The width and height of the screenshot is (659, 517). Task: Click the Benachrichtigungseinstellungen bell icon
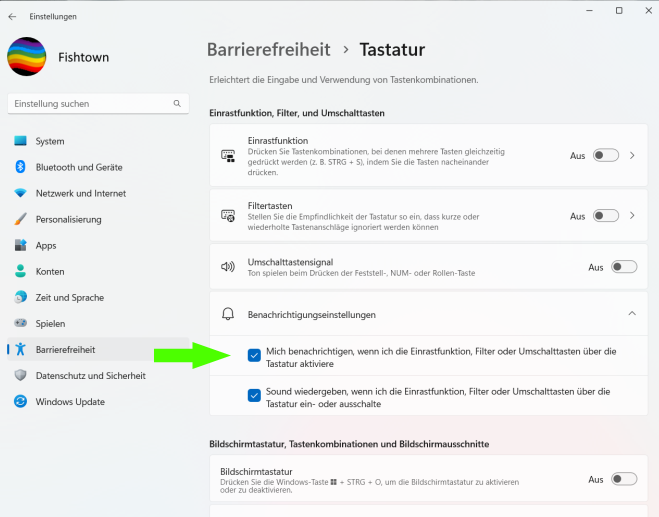tap(228, 314)
